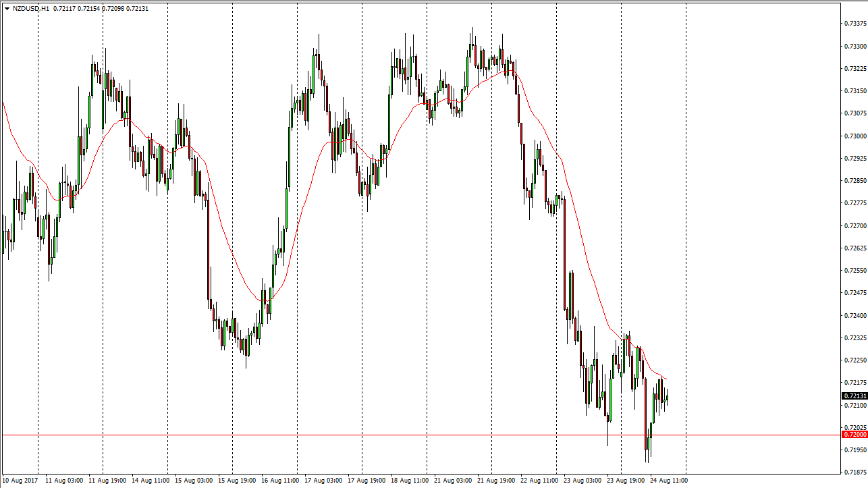
Task: Click the 0.73375 price axis label
Action: (x=854, y=24)
